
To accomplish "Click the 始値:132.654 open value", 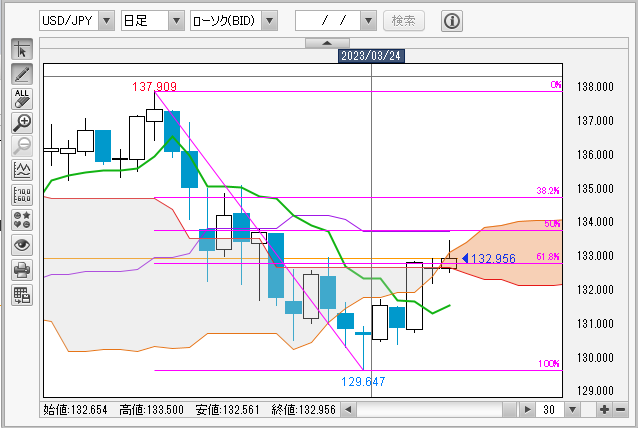I will tap(75, 410).
